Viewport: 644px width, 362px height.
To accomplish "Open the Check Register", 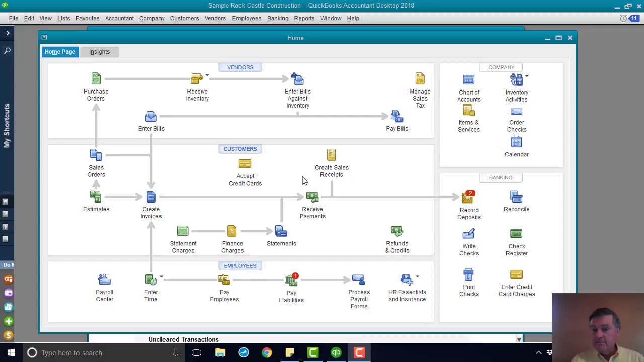I will 516,234.
